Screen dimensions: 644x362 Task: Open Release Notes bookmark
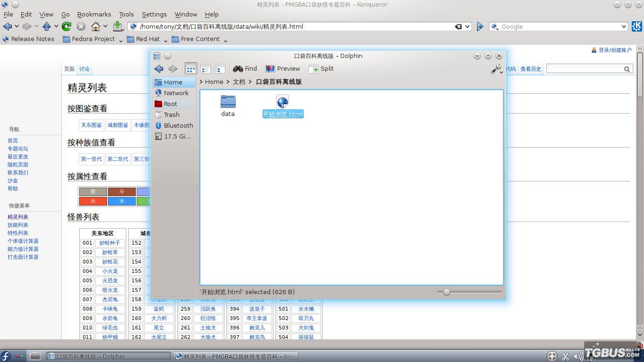[28, 39]
